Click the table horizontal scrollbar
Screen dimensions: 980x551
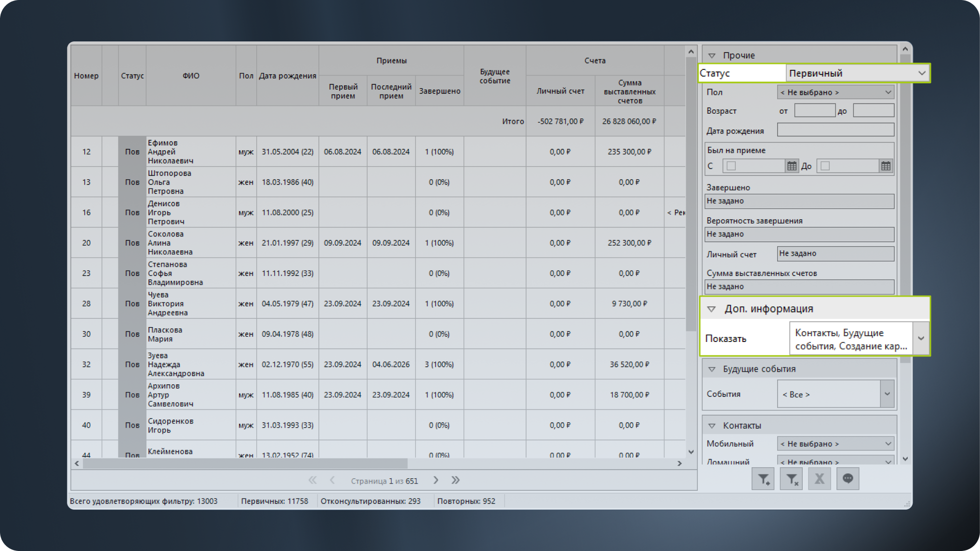click(245, 463)
